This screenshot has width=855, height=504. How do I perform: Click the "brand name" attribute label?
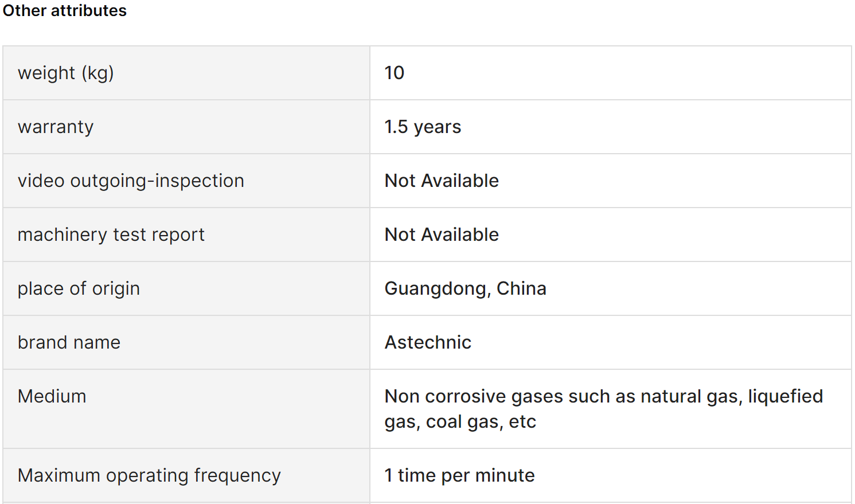(69, 343)
